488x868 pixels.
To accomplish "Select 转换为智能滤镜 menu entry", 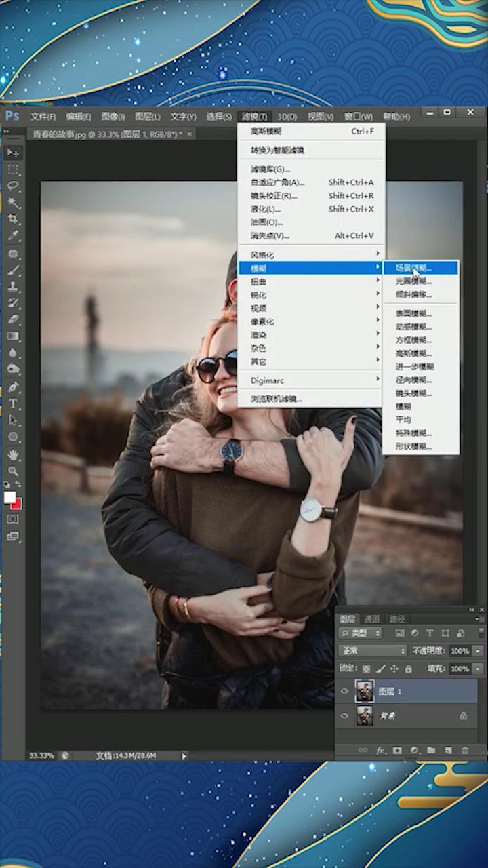I will point(311,150).
